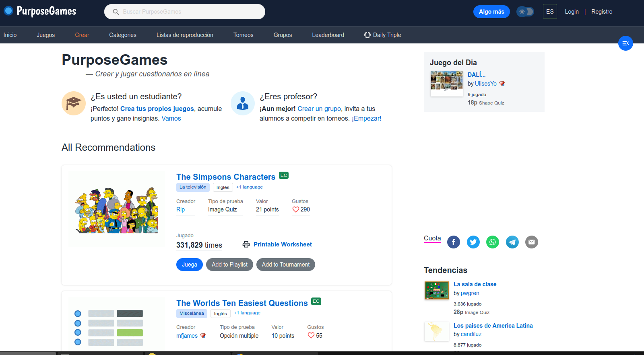Select the La televisión category tag
644x355 pixels.
point(193,187)
